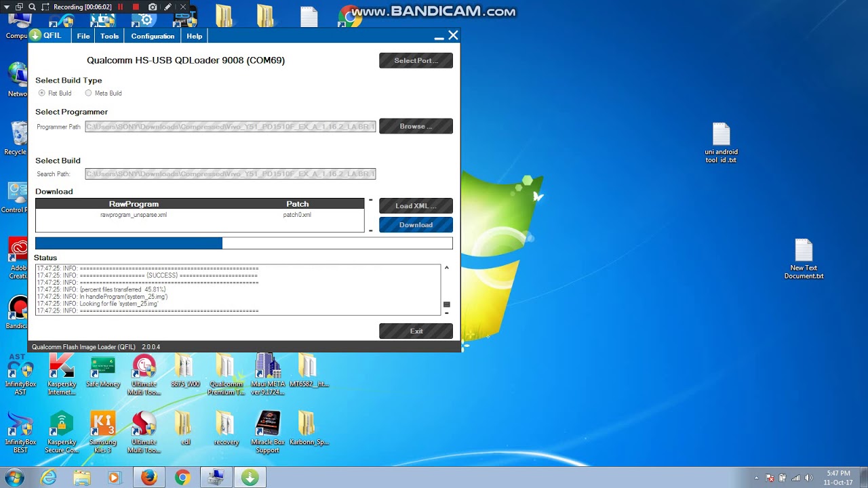Activate the Bandicam pencil drawing tool
868x488 pixels.
[167, 7]
